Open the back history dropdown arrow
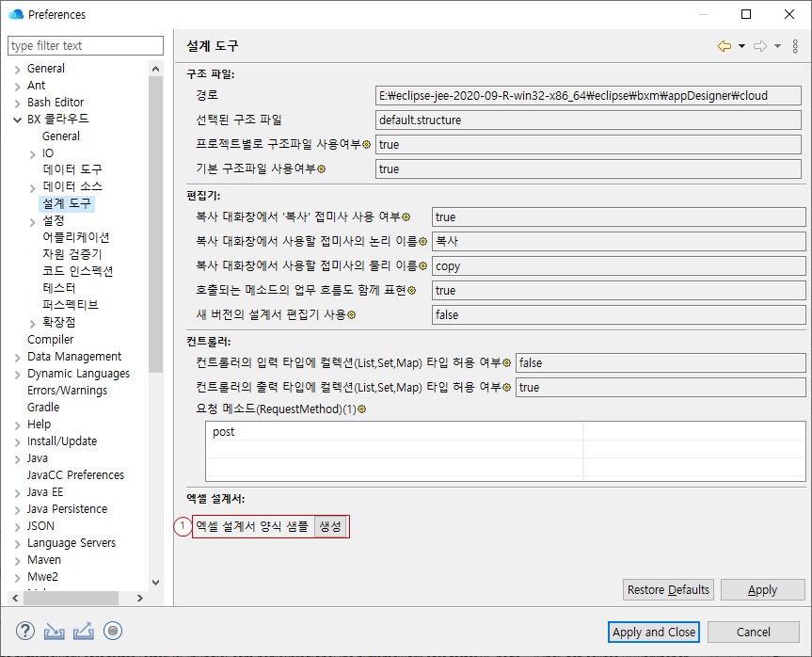812x657 pixels. pos(741,46)
